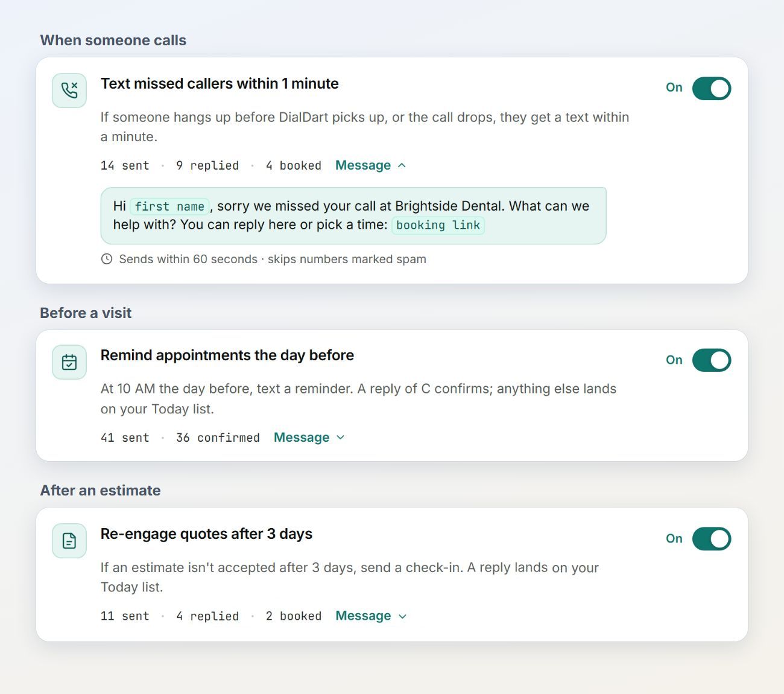Click the booking link placeholder chip
The image size is (784, 694).
point(438,225)
